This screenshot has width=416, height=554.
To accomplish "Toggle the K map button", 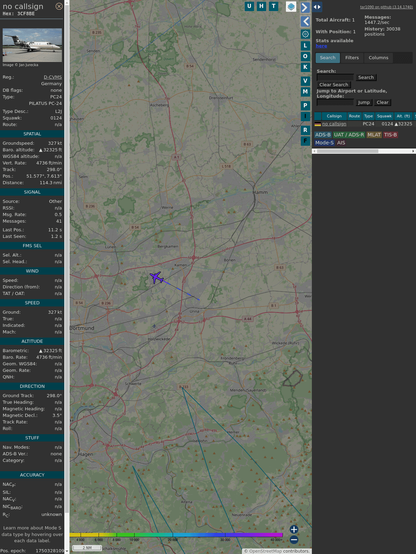I will [x=305, y=67].
